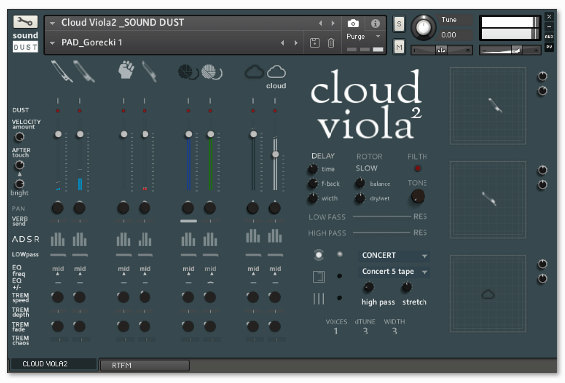Click the Tune knob
The image size is (565, 383).
coord(423,27)
